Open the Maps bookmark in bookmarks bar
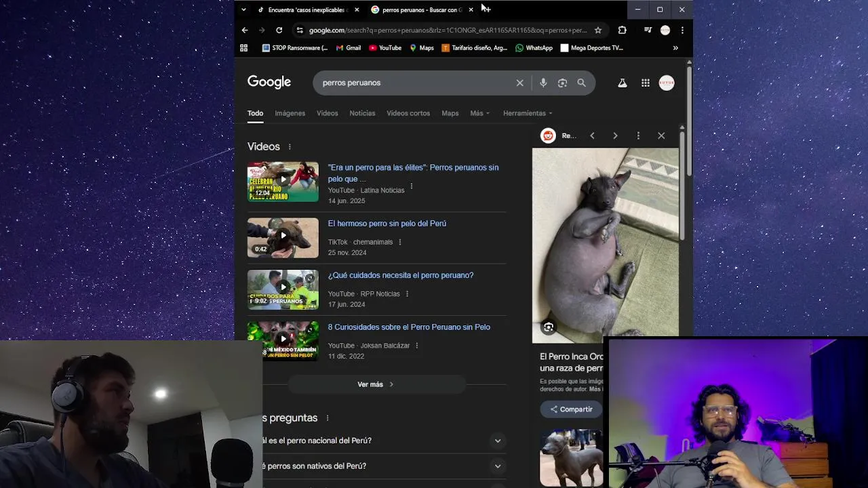Viewport: 868px width, 488px height. [421, 48]
